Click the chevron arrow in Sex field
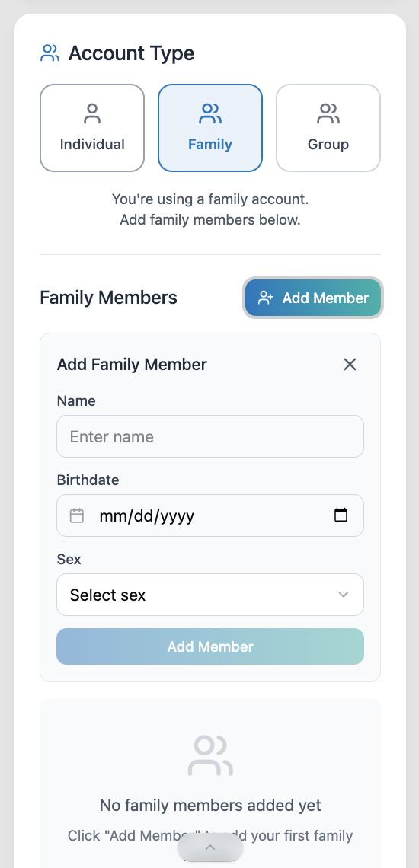Image resolution: width=419 pixels, height=868 pixels. (344, 595)
